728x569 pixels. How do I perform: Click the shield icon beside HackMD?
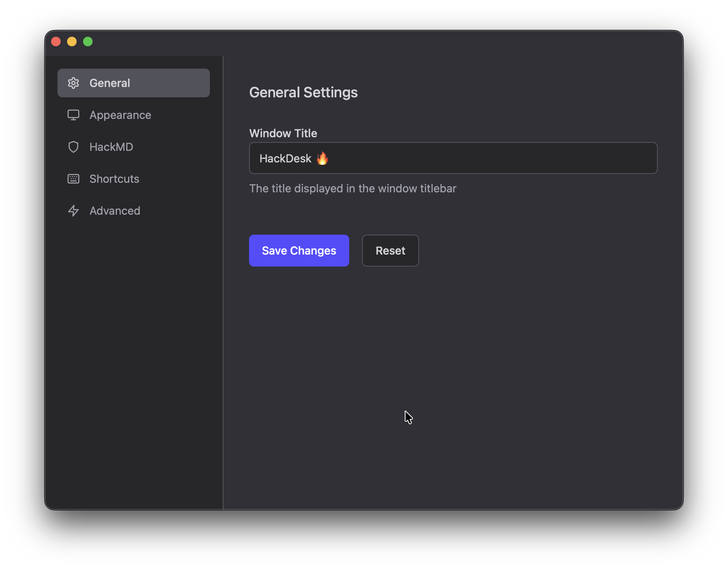[73, 147]
